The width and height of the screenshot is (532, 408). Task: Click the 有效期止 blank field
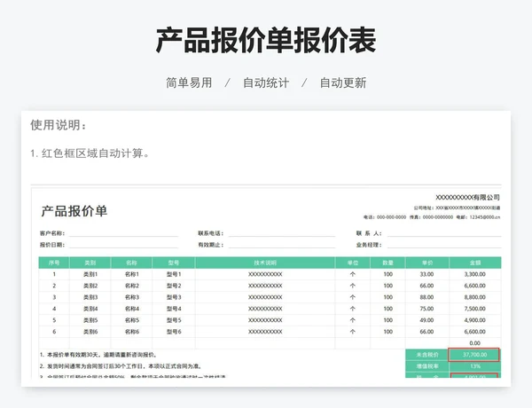[x=282, y=245]
